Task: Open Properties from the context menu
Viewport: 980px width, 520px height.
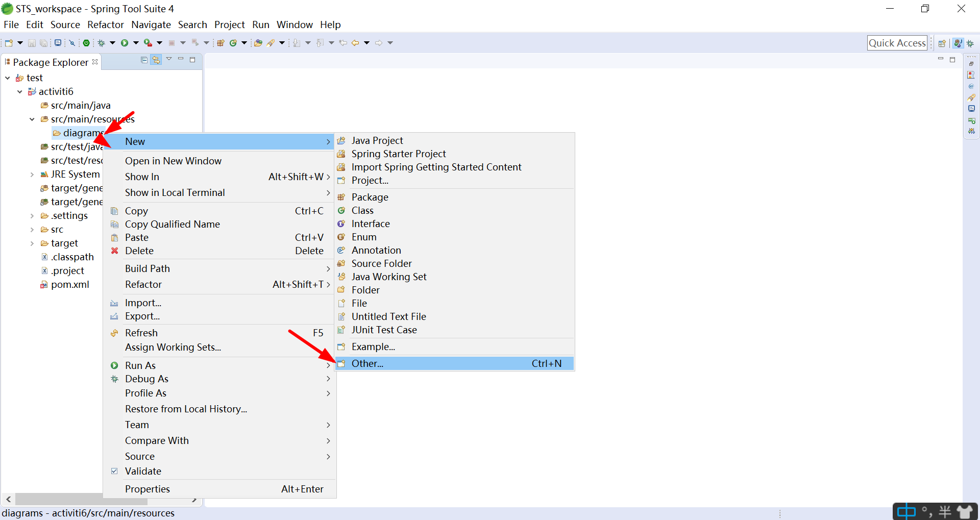Action: point(220,489)
